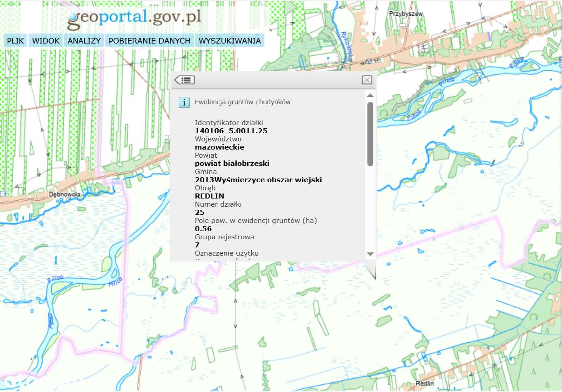Click '2013Wyśmierzyce obszar wiejski' value
Image resolution: width=562 pixels, height=392 pixels.
(259, 179)
